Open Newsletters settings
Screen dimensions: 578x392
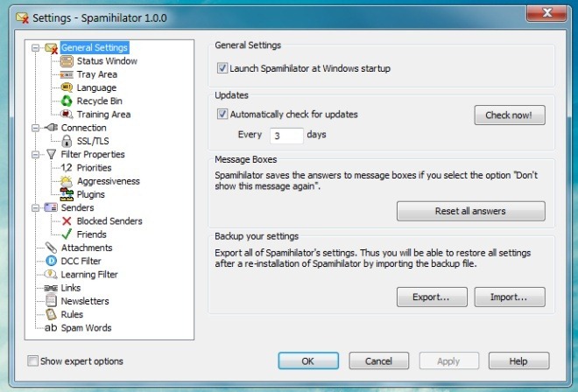click(85, 301)
